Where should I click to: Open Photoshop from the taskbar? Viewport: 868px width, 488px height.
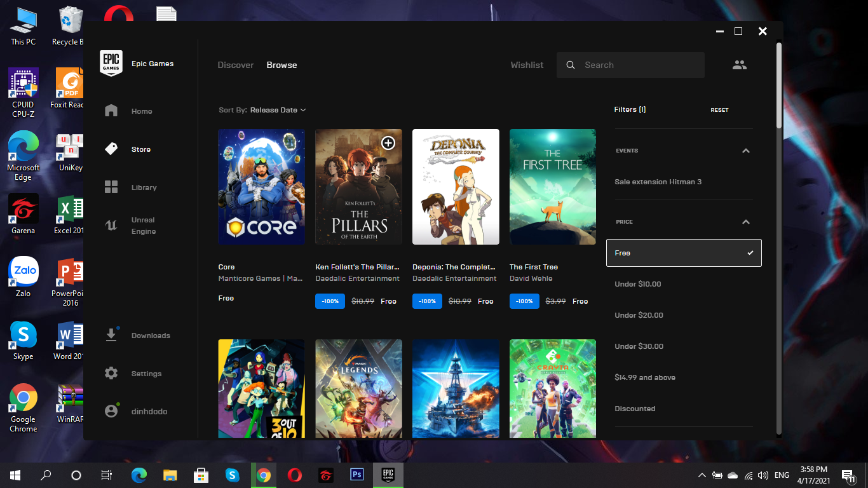[x=356, y=475]
